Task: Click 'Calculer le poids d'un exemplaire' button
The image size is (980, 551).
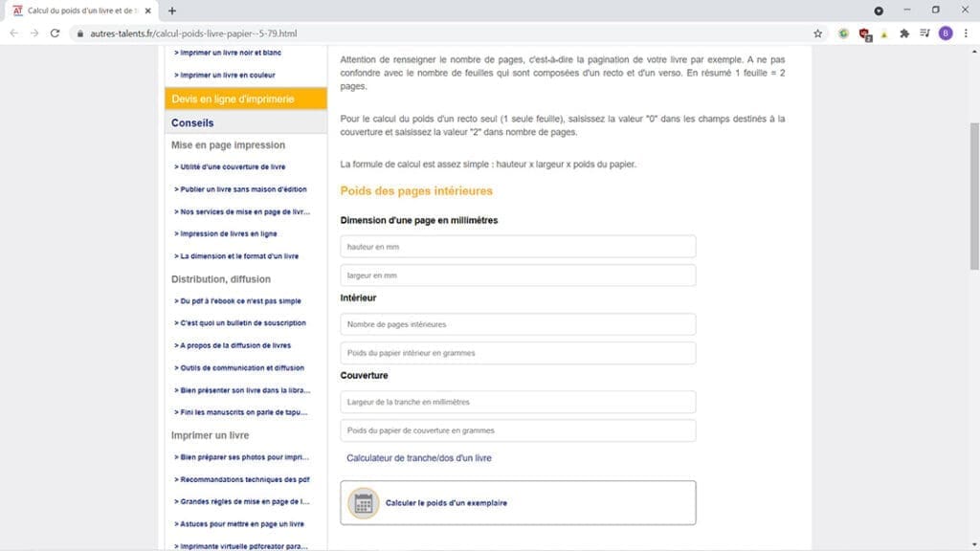Action: [x=518, y=503]
